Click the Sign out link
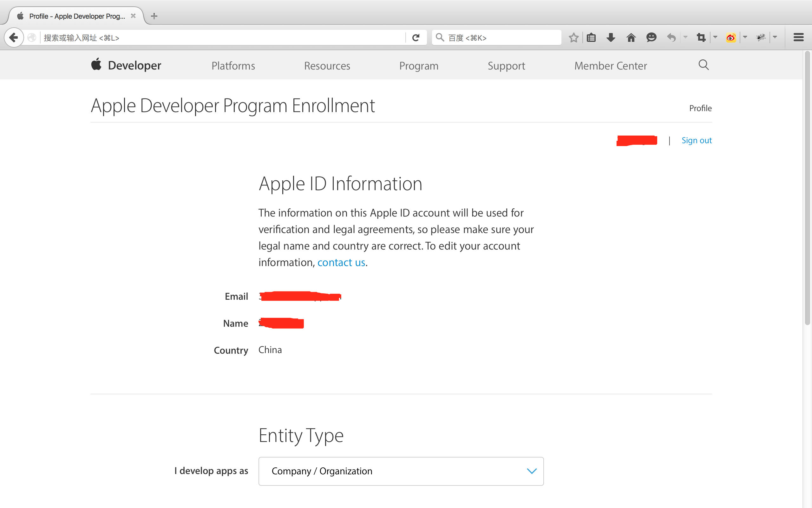This screenshot has width=812, height=508. tap(697, 140)
